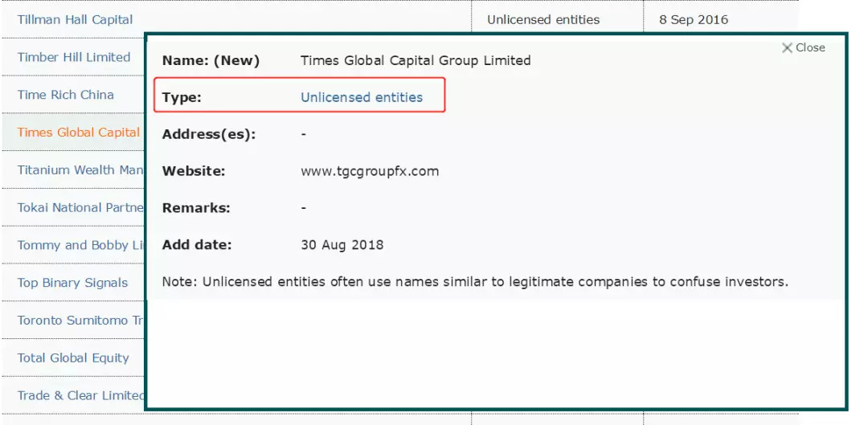
Task: Open Tommy and Bobby entry
Action: pos(81,246)
